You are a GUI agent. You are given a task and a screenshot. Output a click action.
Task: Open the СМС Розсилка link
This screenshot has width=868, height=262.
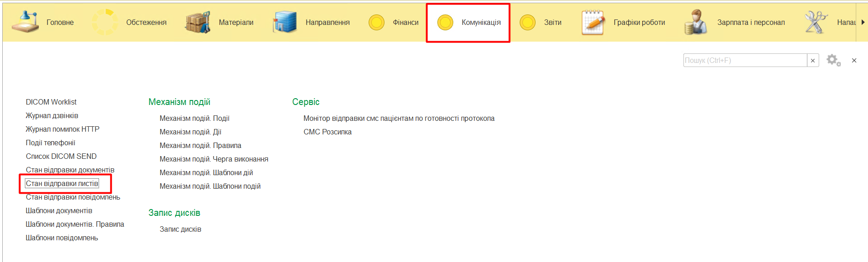[327, 132]
